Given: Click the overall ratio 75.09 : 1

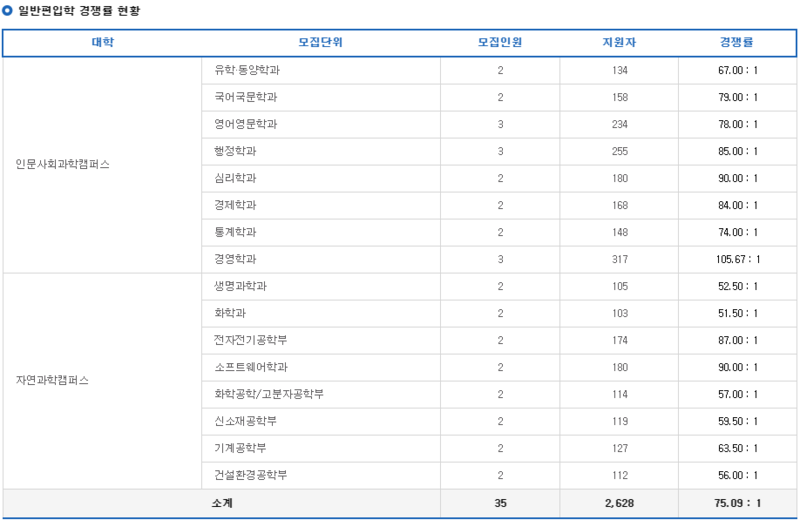Looking at the screenshot, I should pyautogui.click(x=738, y=503).
